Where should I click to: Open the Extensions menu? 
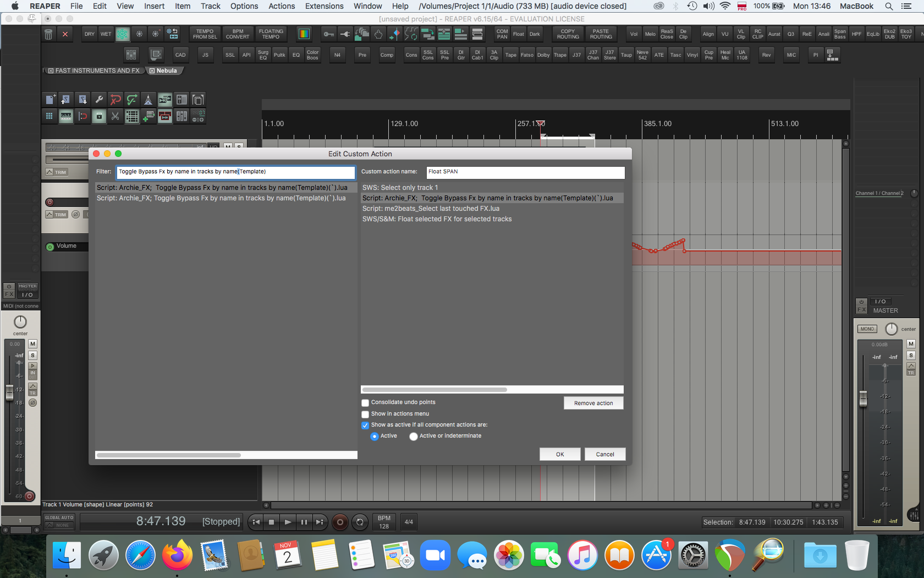click(324, 6)
